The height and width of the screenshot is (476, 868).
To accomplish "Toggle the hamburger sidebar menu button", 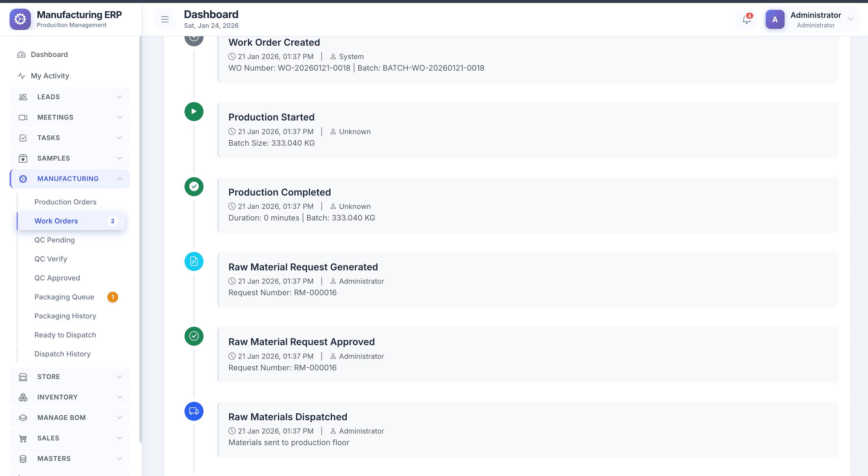I will (165, 20).
